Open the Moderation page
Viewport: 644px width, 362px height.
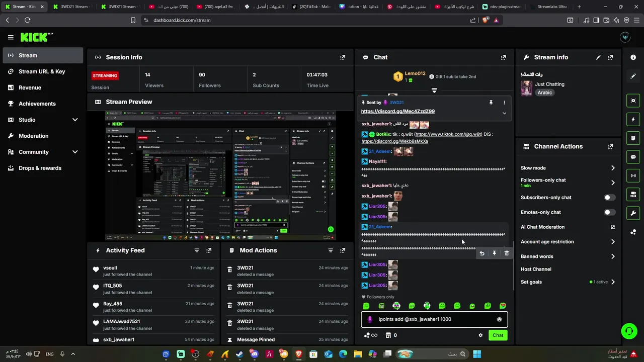pos(43,136)
